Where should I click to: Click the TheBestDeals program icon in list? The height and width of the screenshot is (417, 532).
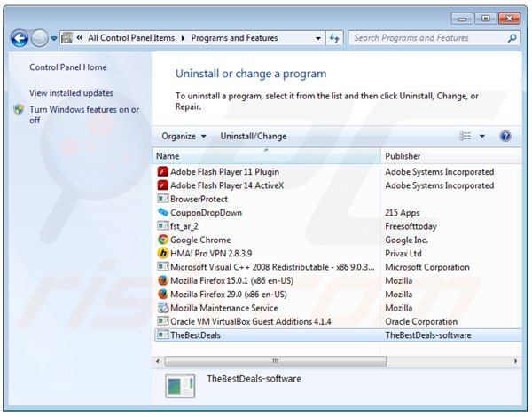163,334
